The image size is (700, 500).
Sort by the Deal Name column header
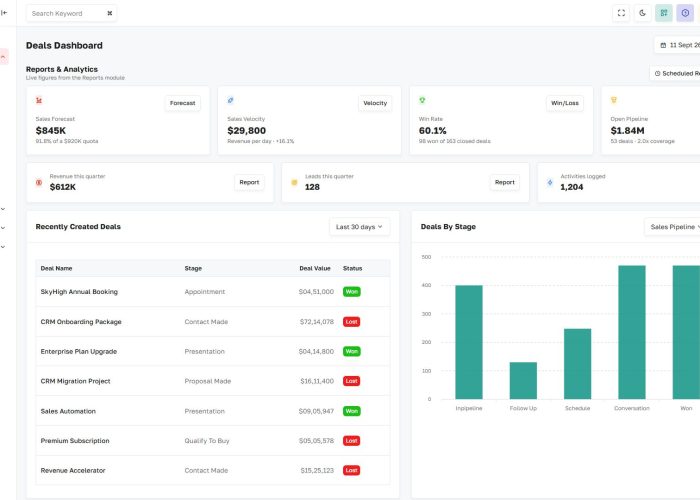tap(56, 268)
